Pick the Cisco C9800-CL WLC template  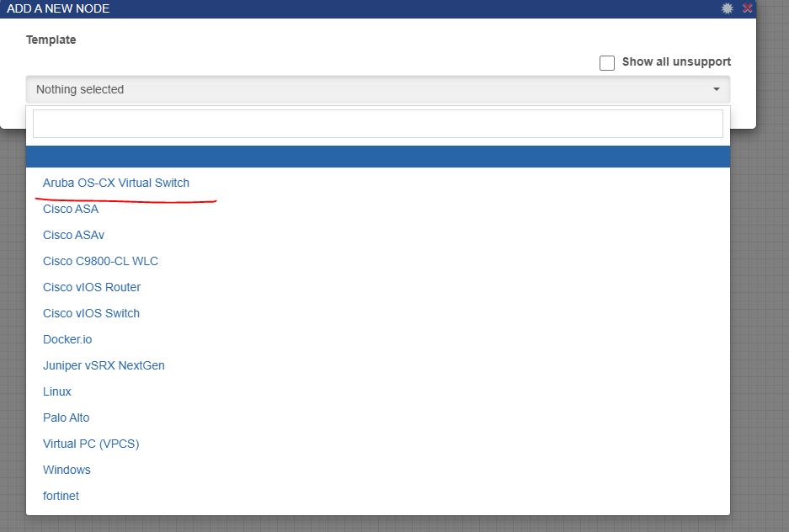pyautogui.click(x=100, y=262)
